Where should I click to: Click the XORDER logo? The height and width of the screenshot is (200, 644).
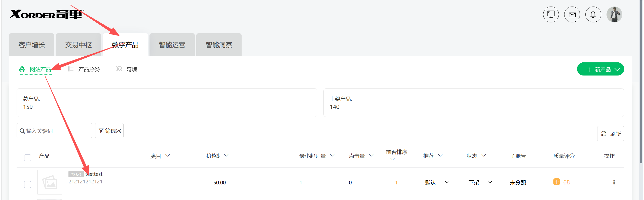46,14
